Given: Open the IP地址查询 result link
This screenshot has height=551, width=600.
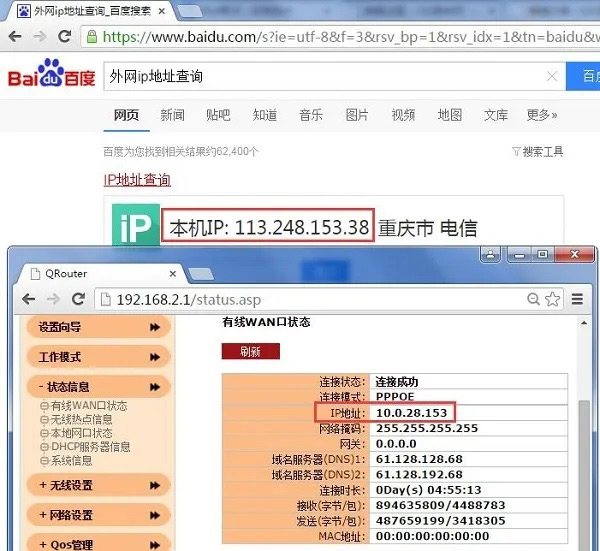Looking at the screenshot, I should 137,180.
